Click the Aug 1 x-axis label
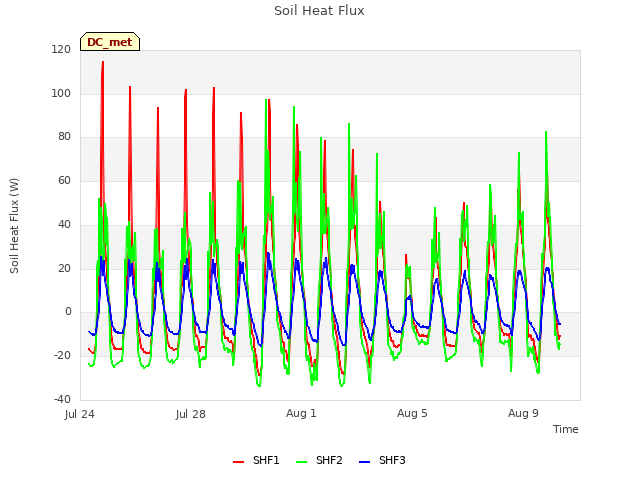The width and height of the screenshot is (640, 480). (301, 413)
